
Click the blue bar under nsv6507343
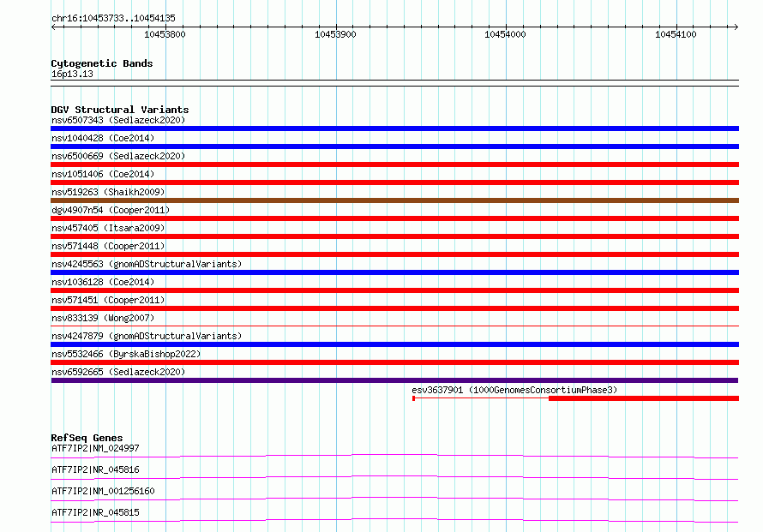coord(394,129)
